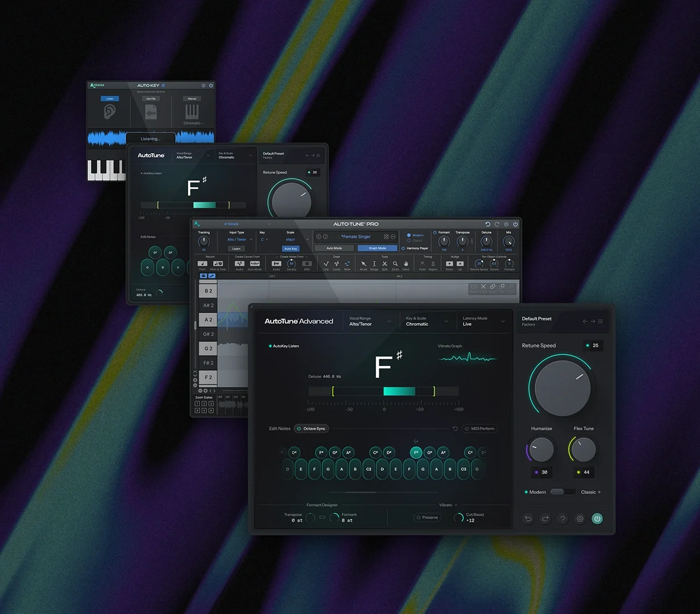Click link icon between Transpose and Formant
The width and height of the screenshot is (700, 614).
322,517
